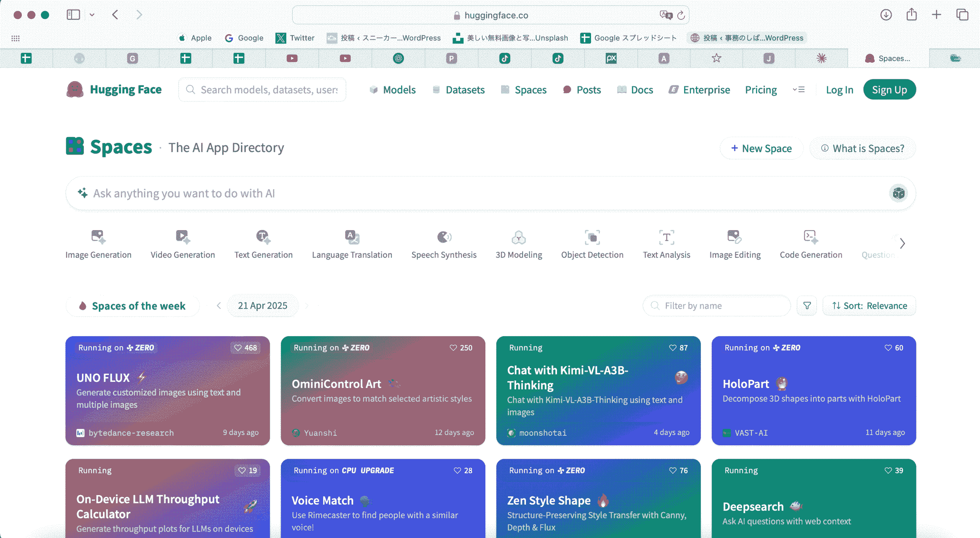Select the Text Analysis category icon
The image size is (980, 538).
click(x=666, y=237)
